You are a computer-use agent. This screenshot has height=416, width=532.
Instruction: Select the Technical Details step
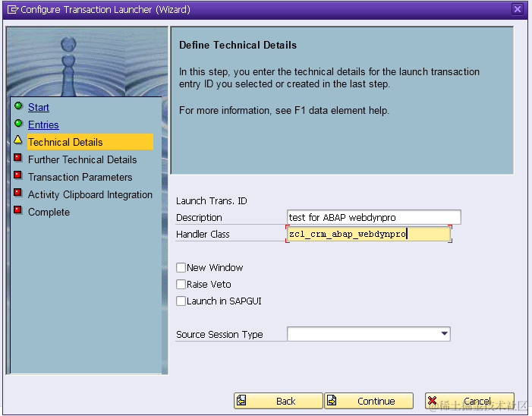90,142
